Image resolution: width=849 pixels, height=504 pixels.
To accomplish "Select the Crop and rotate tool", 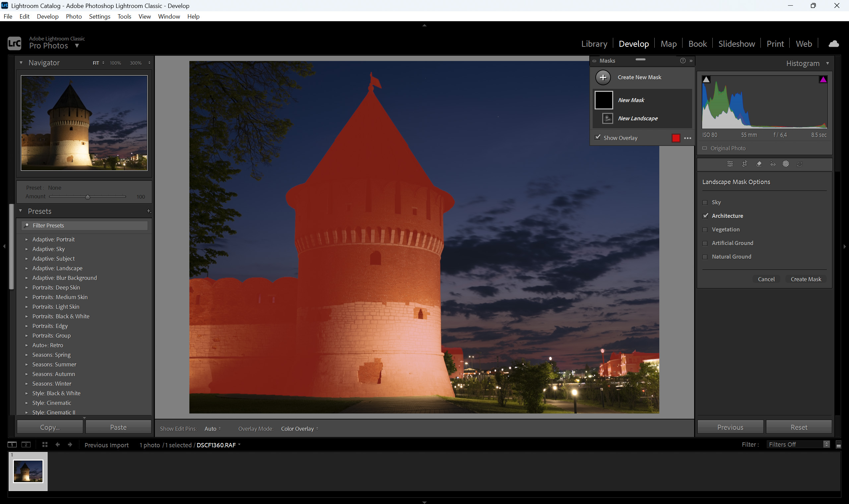I will (745, 164).
